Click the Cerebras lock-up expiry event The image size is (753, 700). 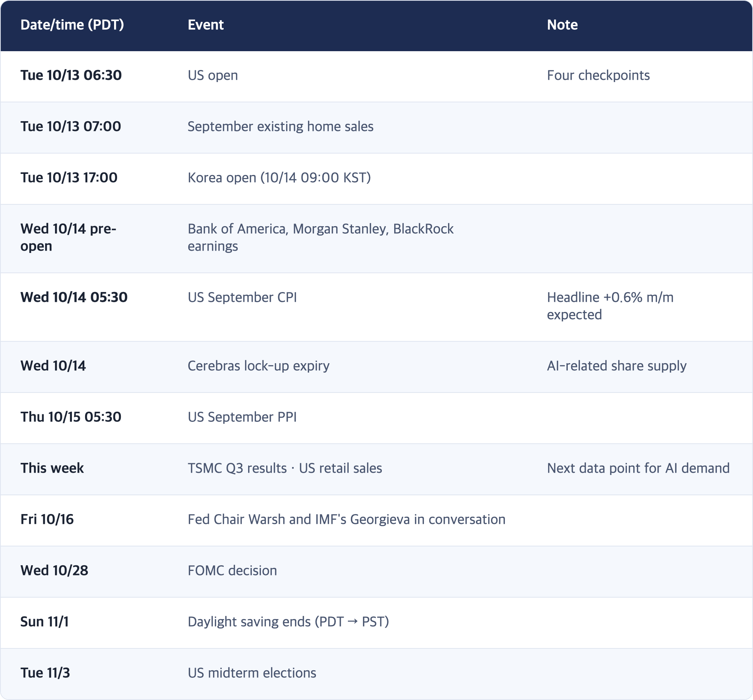click(x=258, y=366)
